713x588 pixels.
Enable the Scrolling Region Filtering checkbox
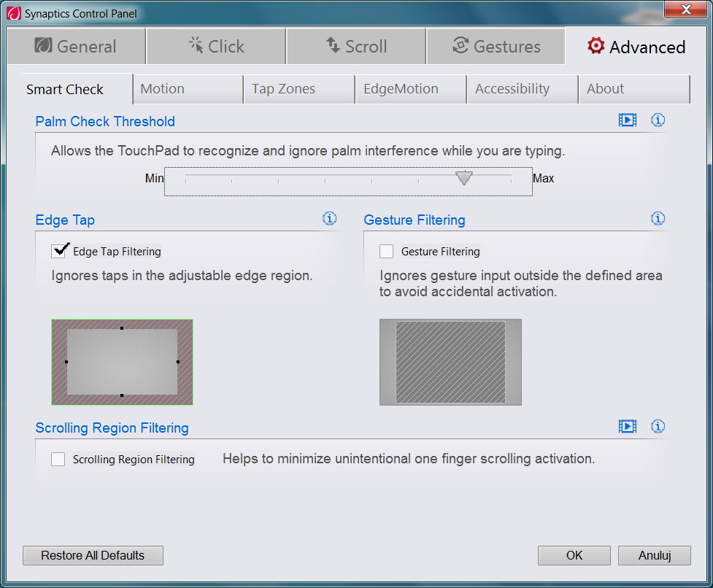click(58, 460)
